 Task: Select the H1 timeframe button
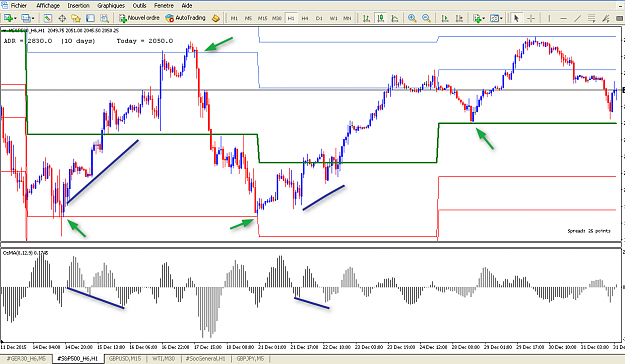coord(291,18)
